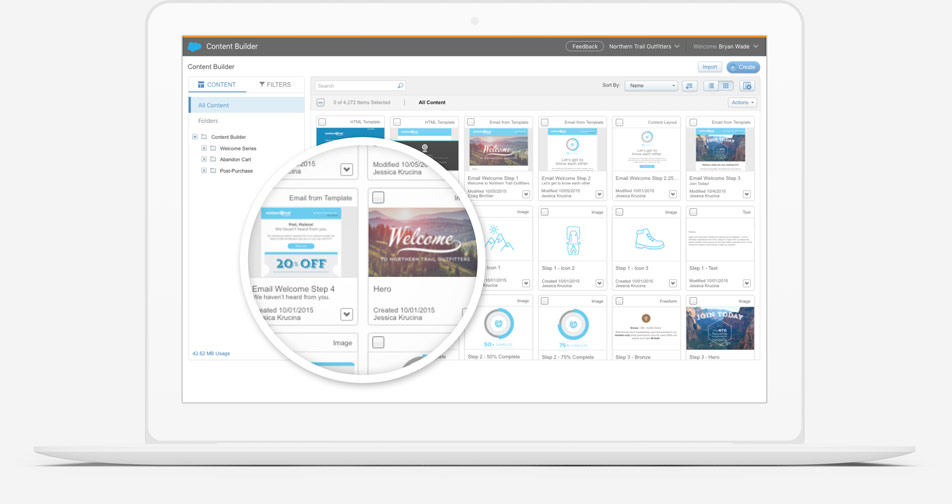Click the Create button
Viewport: 952px width, 504px height.
(743, 67)
